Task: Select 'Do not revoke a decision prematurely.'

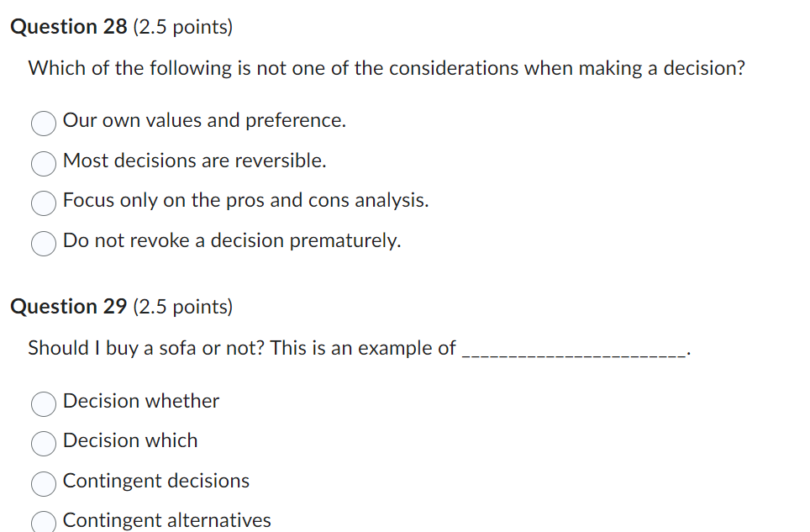Action: pos(43,244)
